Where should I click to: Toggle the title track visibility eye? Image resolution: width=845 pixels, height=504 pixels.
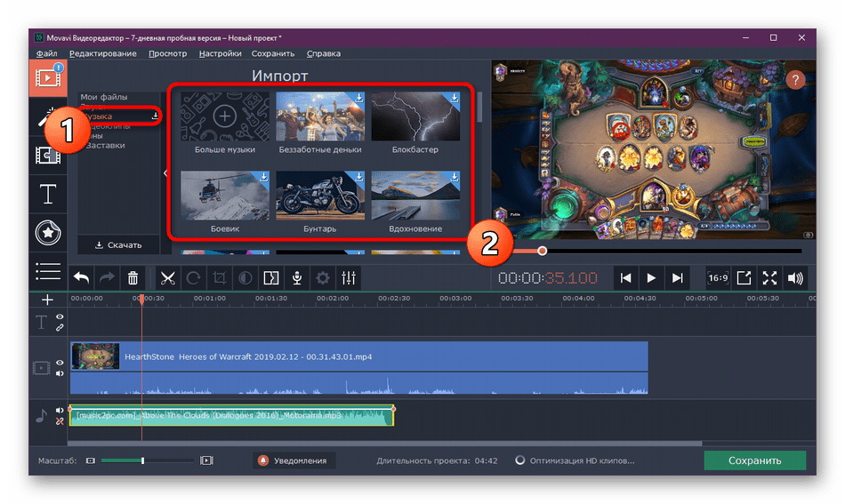pos(60,317)
